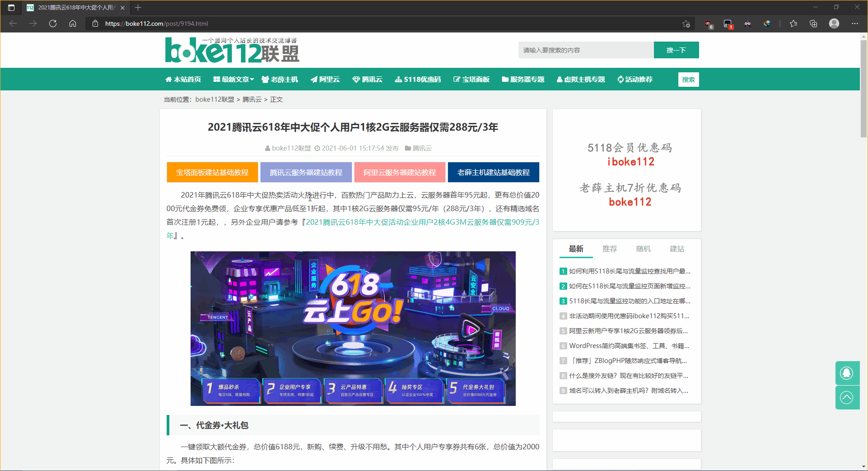The height and width of the screenshot is (471, 868).
Task: Open a new browser tab
Action: [x=138, y=8]
